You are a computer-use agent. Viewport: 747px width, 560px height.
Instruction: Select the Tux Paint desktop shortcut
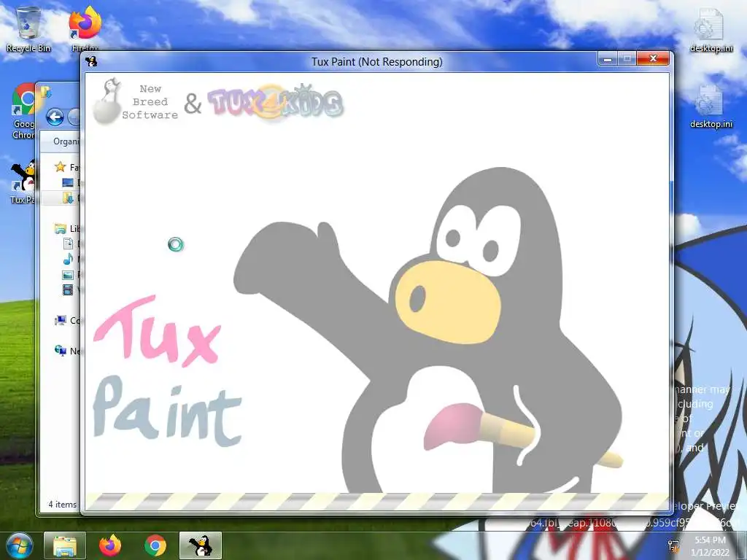(x=23, y=182)
